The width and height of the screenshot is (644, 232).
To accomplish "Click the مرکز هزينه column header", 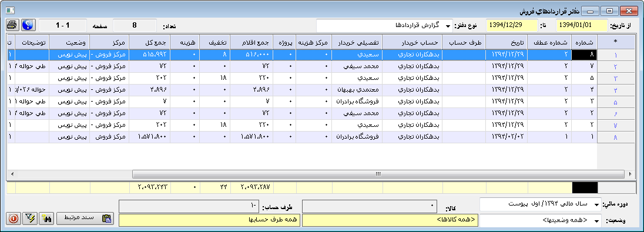I will (314, 42).
